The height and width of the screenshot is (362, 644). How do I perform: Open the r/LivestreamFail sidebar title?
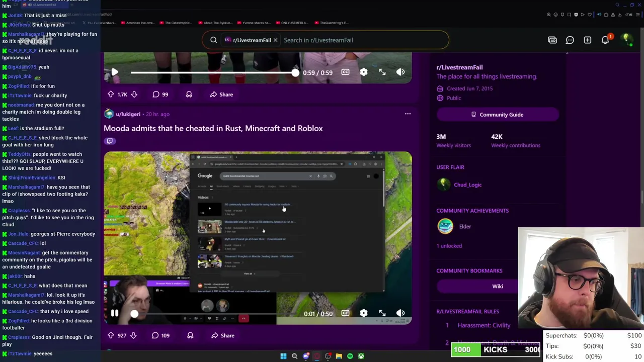click(x=459, y=67)
